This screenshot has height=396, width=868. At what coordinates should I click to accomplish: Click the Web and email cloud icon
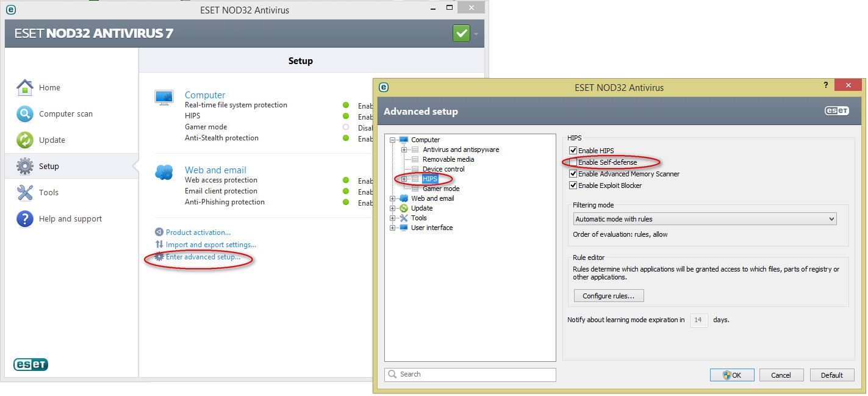164,173
